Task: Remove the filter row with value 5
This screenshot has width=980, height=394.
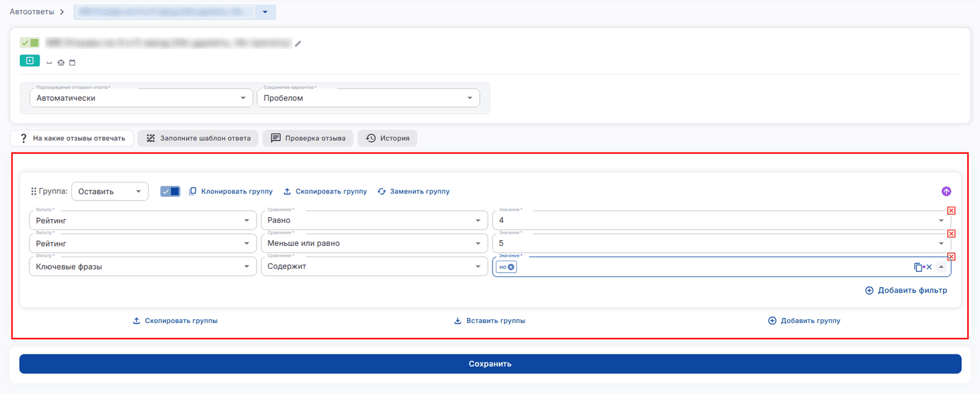Action: (951, 234)
